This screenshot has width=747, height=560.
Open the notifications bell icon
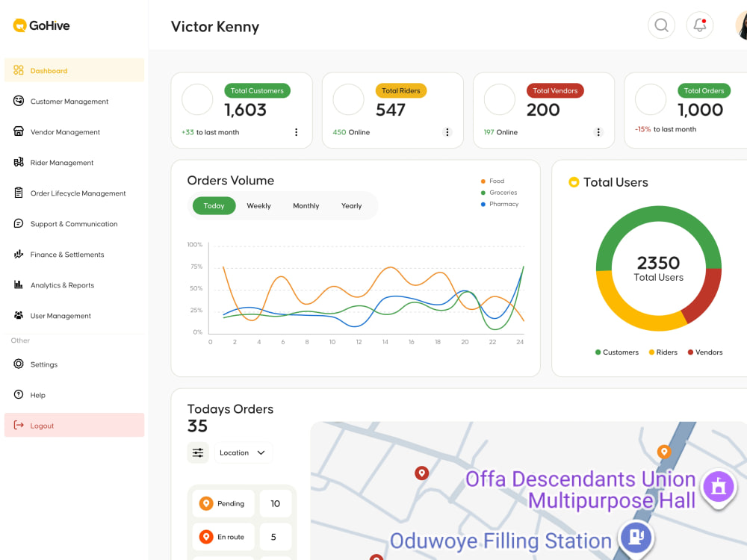699,25
